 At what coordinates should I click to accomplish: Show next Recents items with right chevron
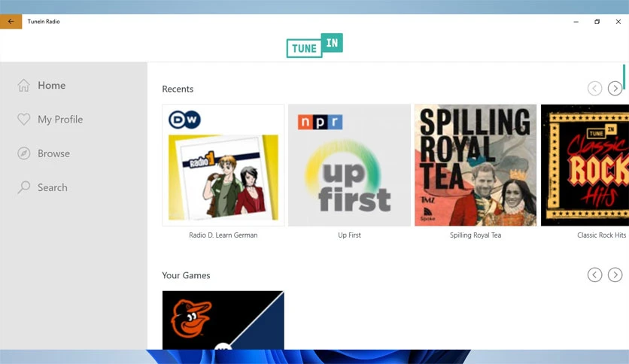(615, 88)
